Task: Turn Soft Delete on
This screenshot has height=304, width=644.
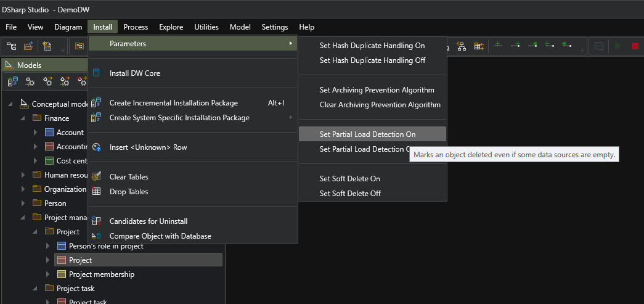Action: pos(349,179)
